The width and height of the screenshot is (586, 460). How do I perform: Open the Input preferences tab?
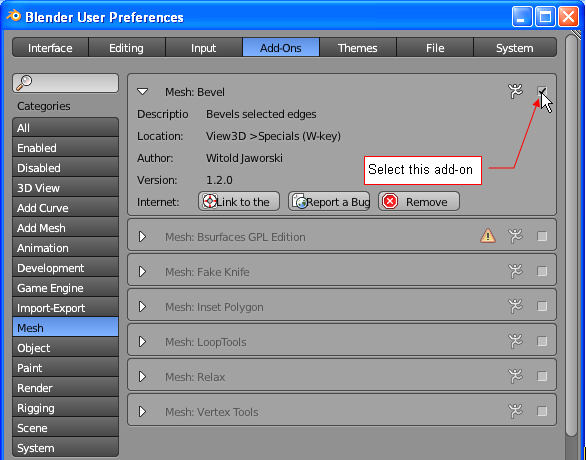(204, 47)
